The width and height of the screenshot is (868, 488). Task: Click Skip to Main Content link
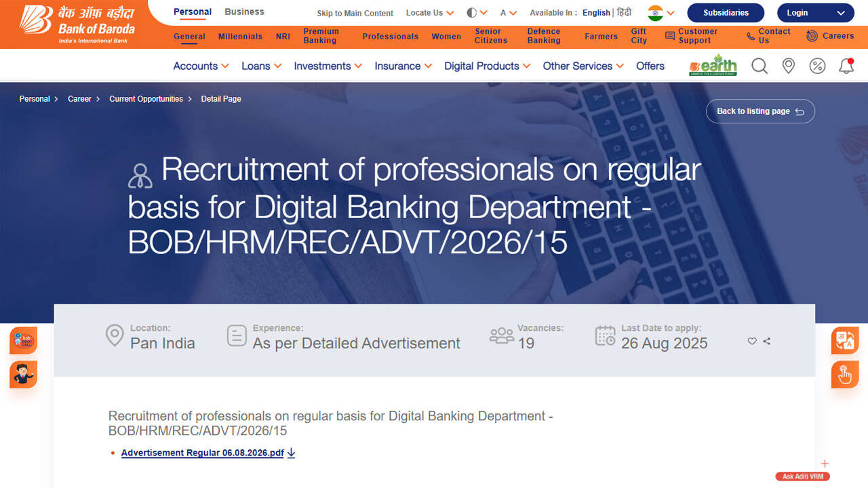click(355, 14)
